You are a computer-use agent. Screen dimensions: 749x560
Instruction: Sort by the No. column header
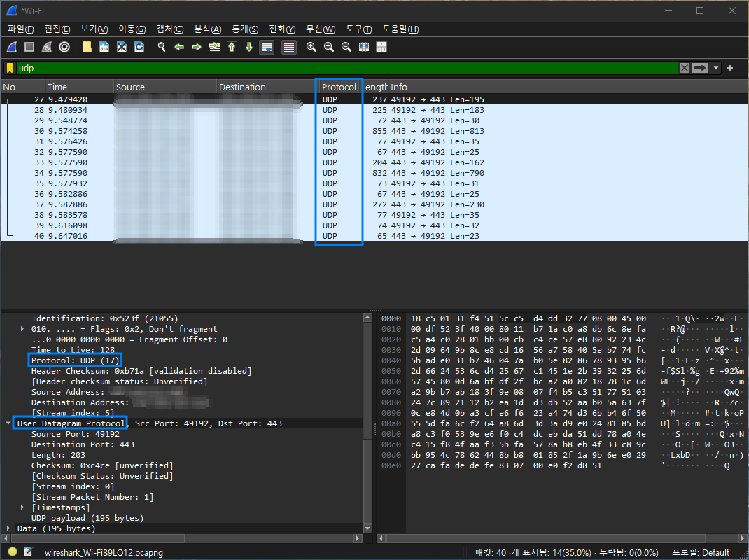[23, 87]
